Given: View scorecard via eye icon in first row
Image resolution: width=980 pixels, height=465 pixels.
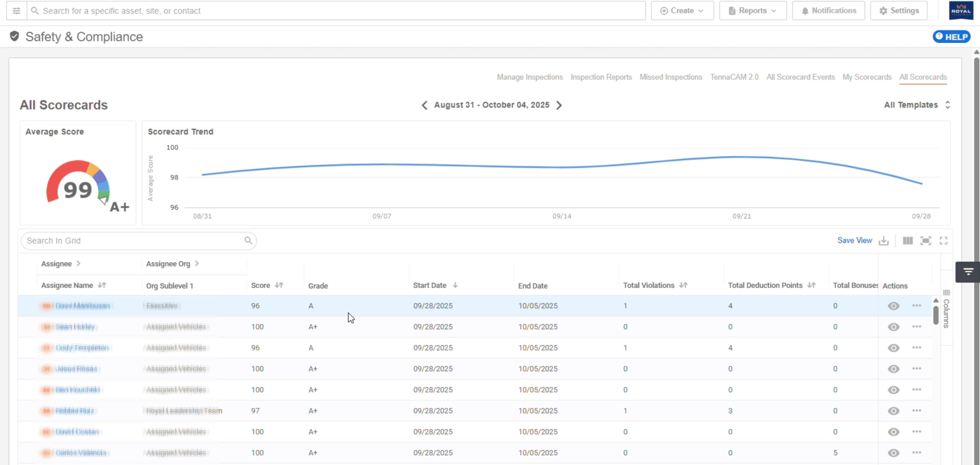Looking at the screenshot, I should click(893, 306).
